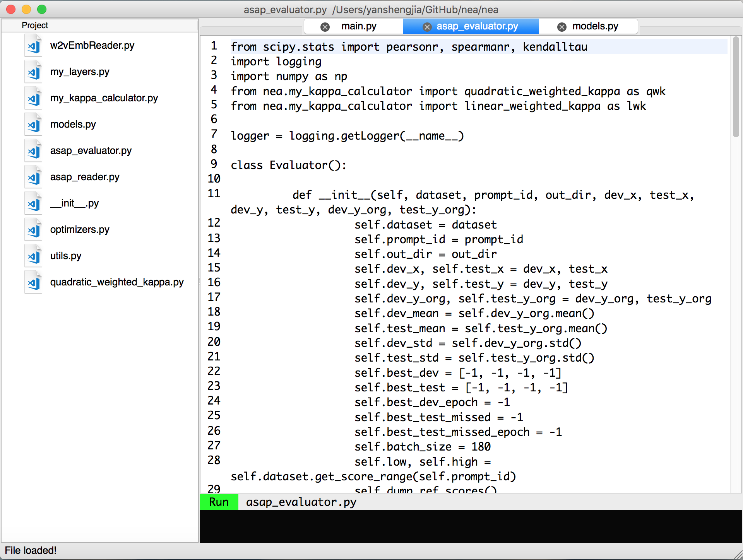
Task: Click the editor vertical scrollbar thumb
Action: click(x=736, y=87)
